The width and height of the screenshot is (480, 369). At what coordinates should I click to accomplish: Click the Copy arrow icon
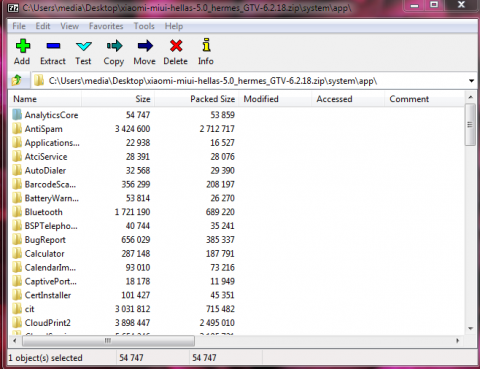(114, 46)
